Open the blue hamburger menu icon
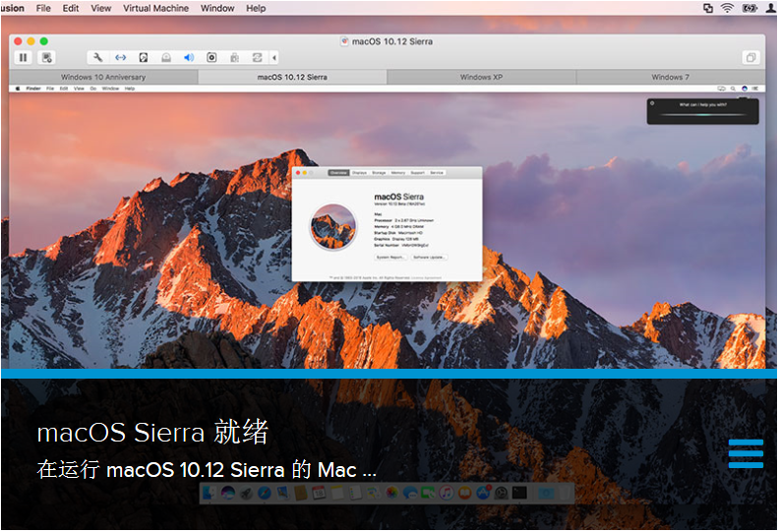 point(746,453)
